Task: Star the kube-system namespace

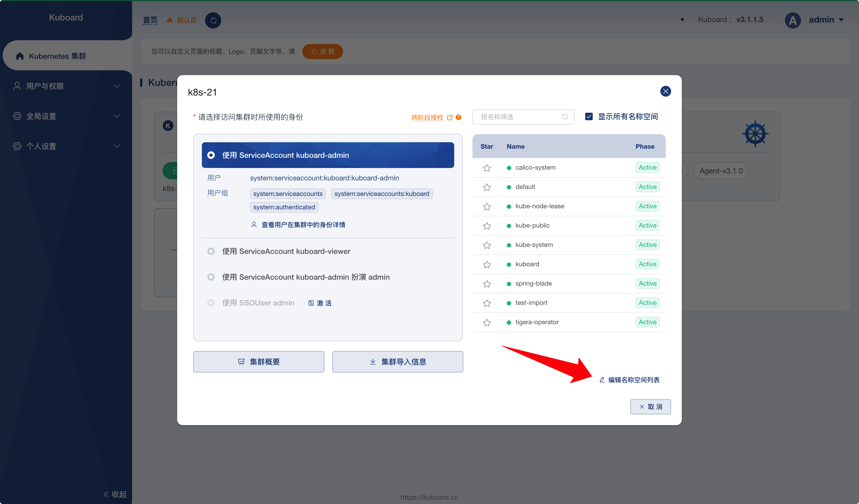Action: coord(487,245)
